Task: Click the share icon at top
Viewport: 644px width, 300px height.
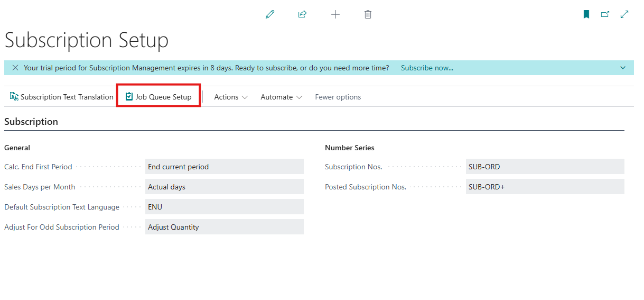Action: 302,15
